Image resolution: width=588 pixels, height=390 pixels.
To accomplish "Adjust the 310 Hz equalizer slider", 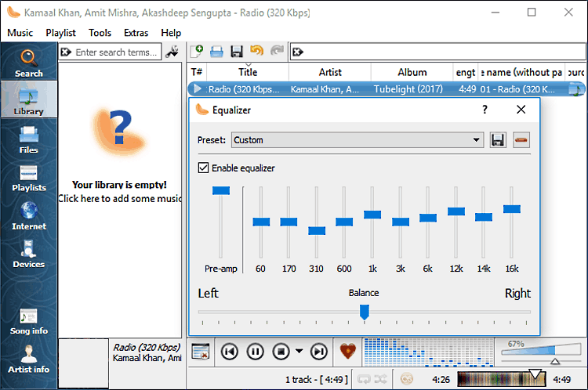I will (x=317, y=231).
